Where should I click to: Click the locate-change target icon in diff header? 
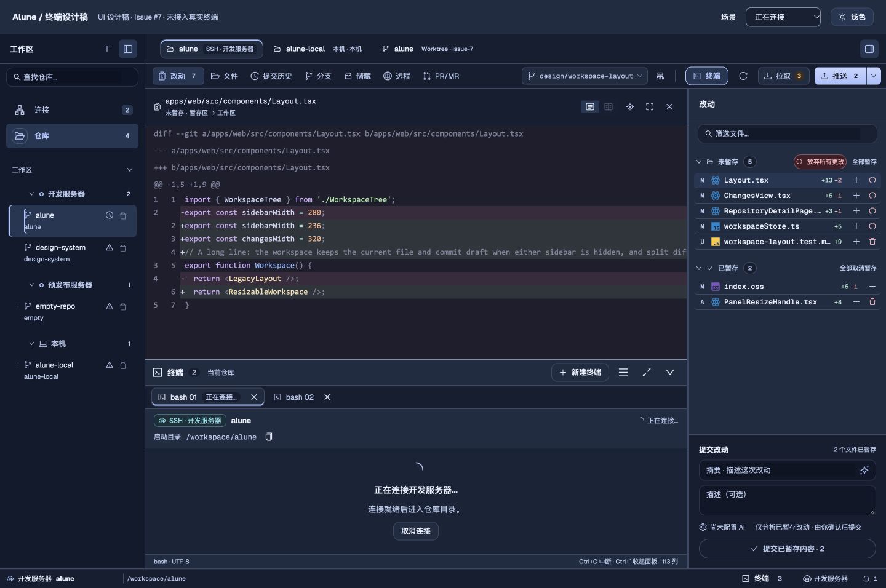point(630,107)
